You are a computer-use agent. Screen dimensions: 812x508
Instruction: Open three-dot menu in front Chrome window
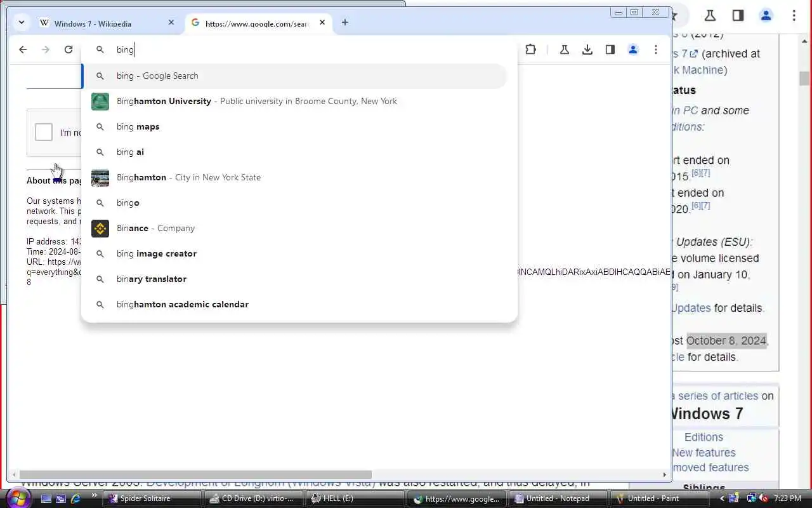(656, 50)
